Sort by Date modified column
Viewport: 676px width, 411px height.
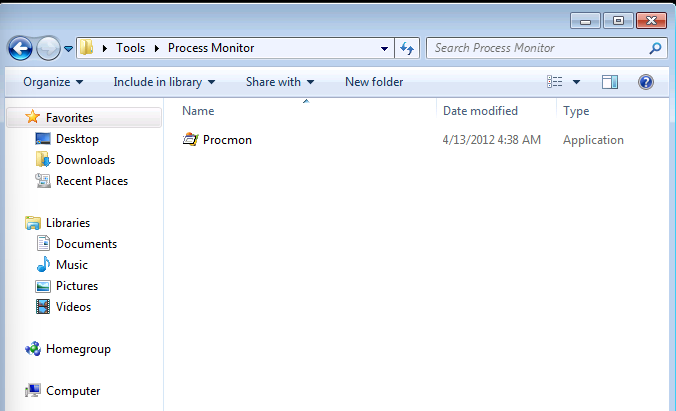(480, 111)
